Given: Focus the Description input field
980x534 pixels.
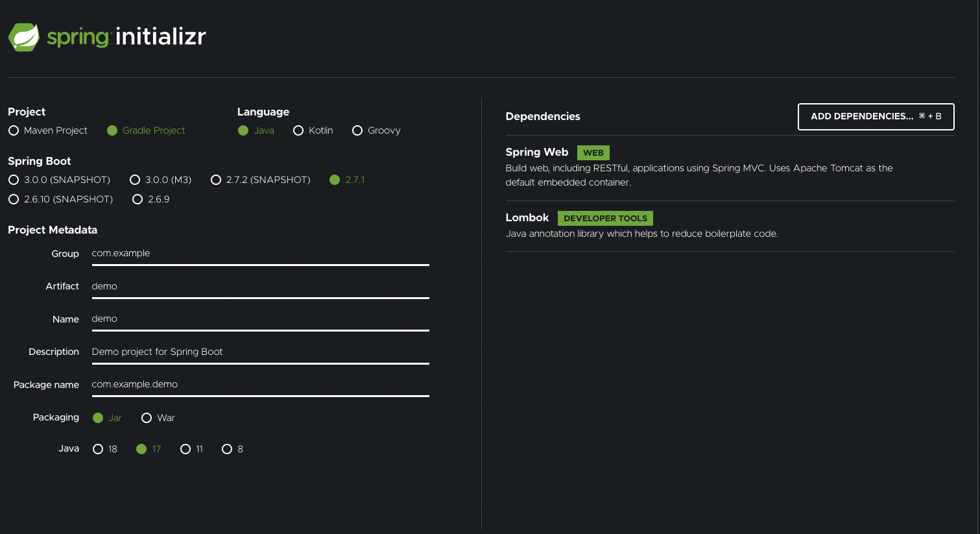Looking at the screenshot, I should pos(260,352).
